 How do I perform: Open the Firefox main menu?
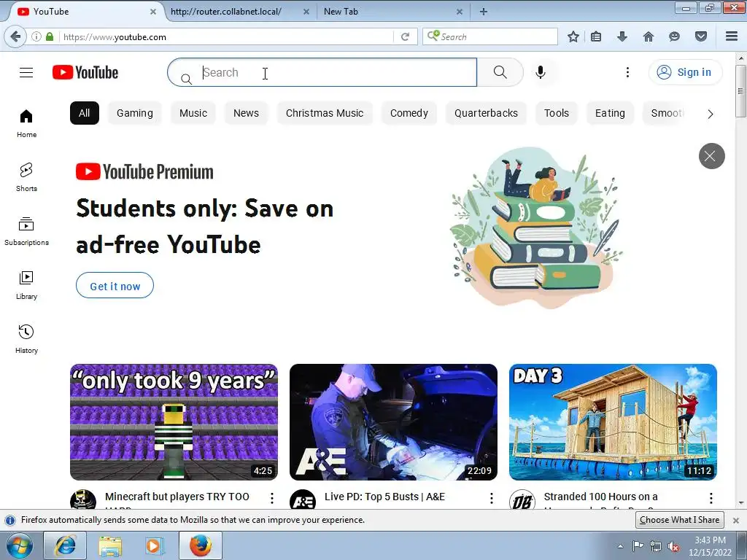pyautogui.click(x=732, y=36)
